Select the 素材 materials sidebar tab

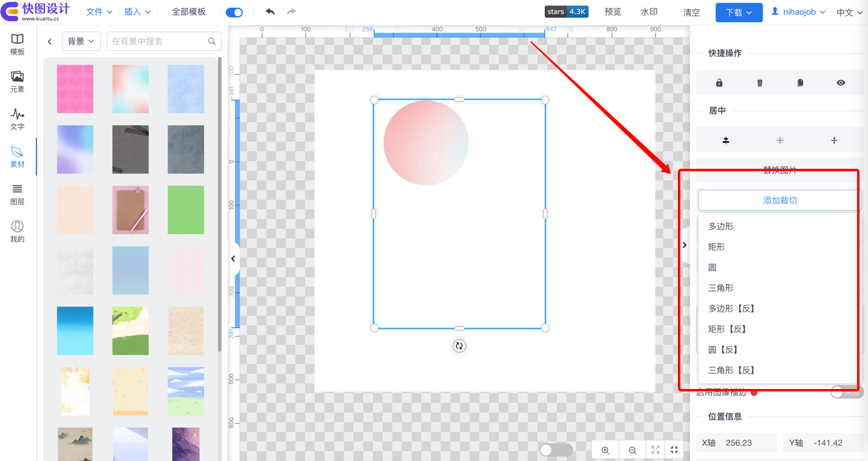tap(18, 157)
